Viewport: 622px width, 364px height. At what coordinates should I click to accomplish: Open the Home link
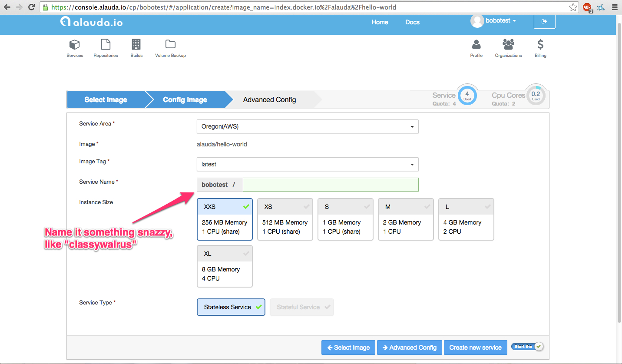coord(380,22)
